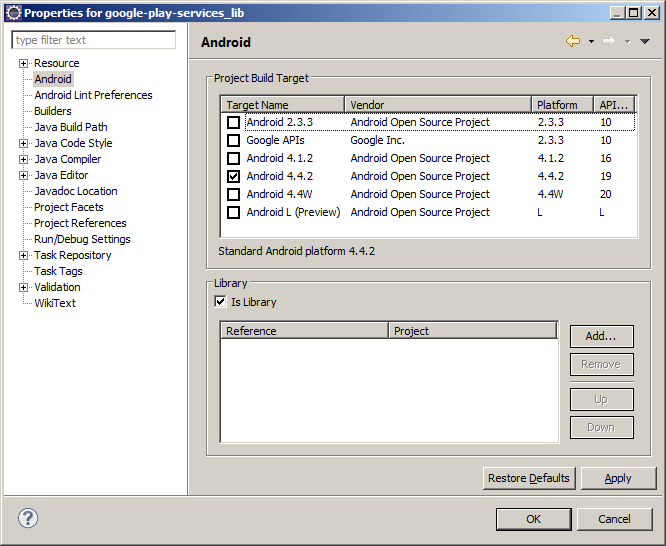The image size is (666, 546).
Task: Open Javadoc Location page
Action: click(x=76, y=191)
